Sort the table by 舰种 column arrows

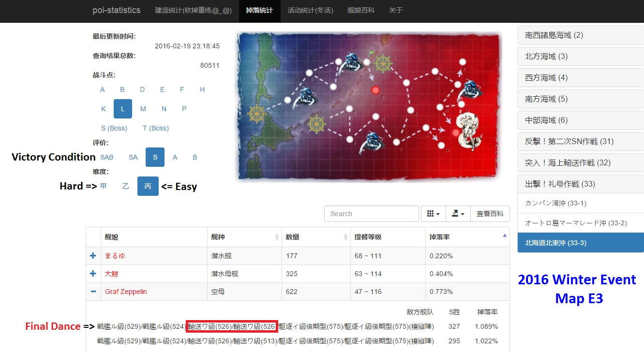tap(277, 237)
